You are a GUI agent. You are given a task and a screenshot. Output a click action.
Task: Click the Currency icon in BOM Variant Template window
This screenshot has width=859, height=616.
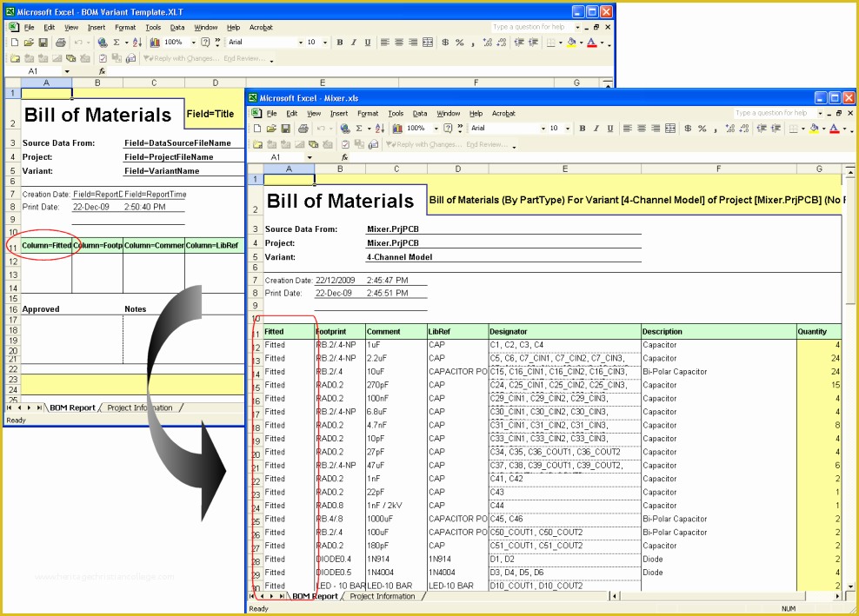[x=445, y=43]
